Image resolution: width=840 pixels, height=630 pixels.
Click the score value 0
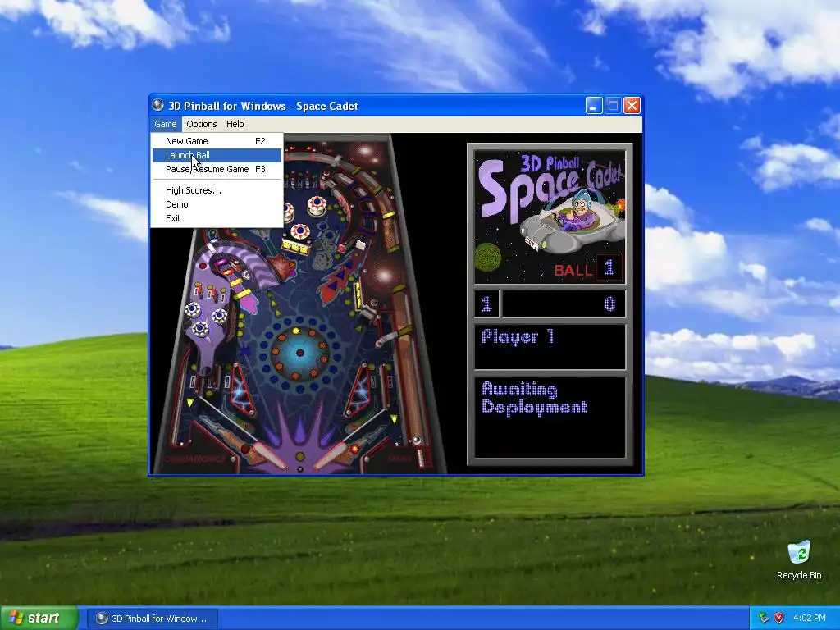point(609,304)
